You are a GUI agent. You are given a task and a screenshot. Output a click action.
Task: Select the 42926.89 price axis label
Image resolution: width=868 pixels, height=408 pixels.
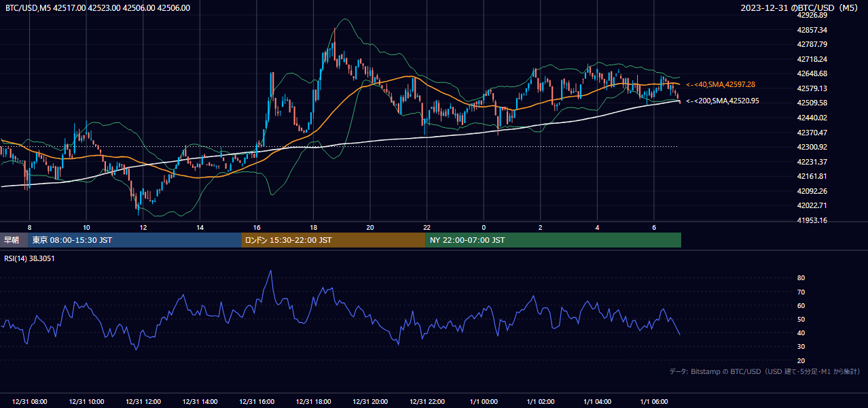[812, 15]
